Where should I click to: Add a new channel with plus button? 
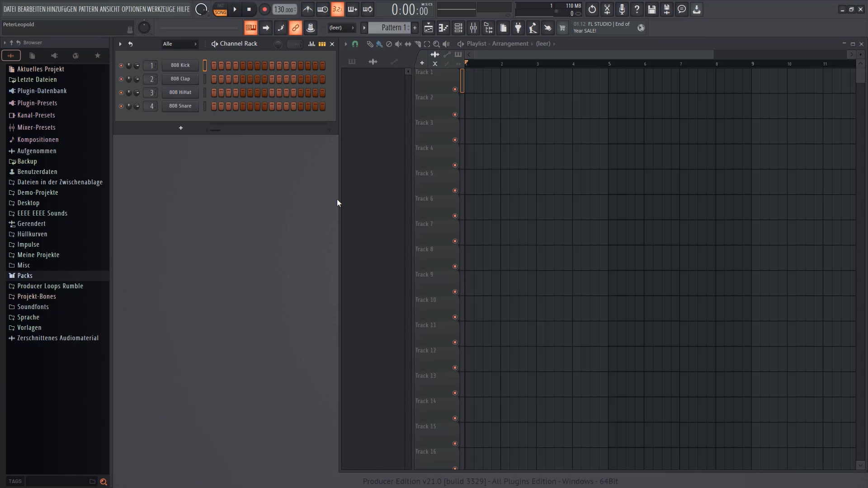coord(181,128)
